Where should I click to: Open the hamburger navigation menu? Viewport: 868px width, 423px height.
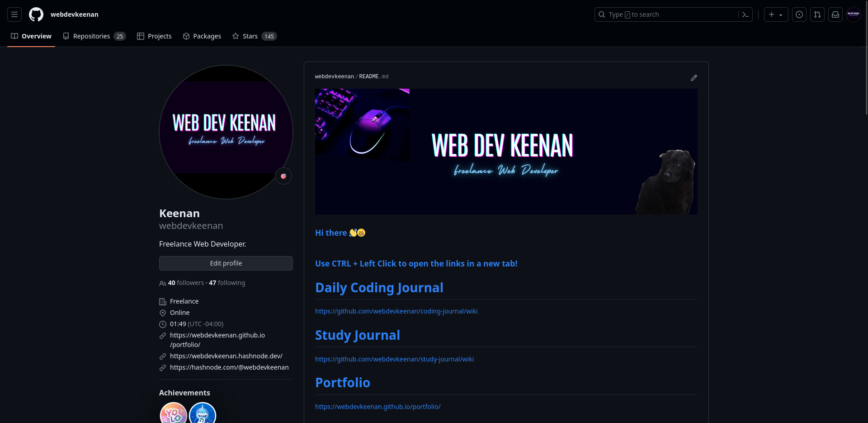pyautogui.click(x=14, y=14)
